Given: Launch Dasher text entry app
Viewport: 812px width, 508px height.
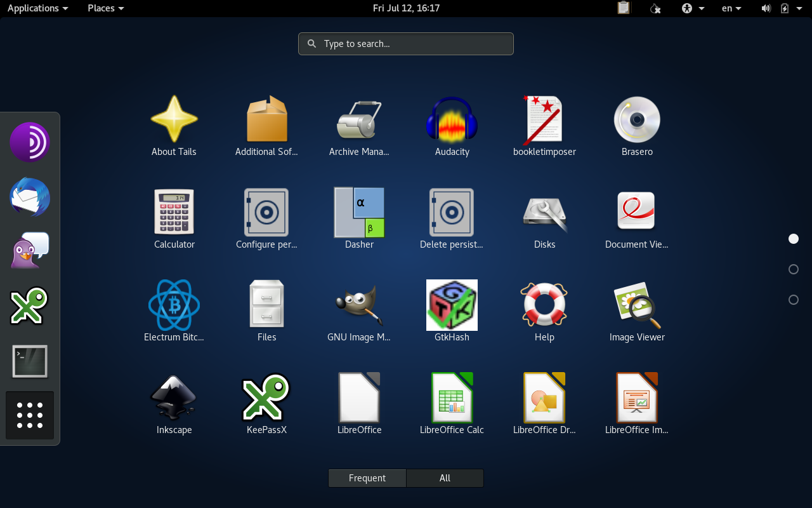Looking at the screenshot, I should (359, 218).
